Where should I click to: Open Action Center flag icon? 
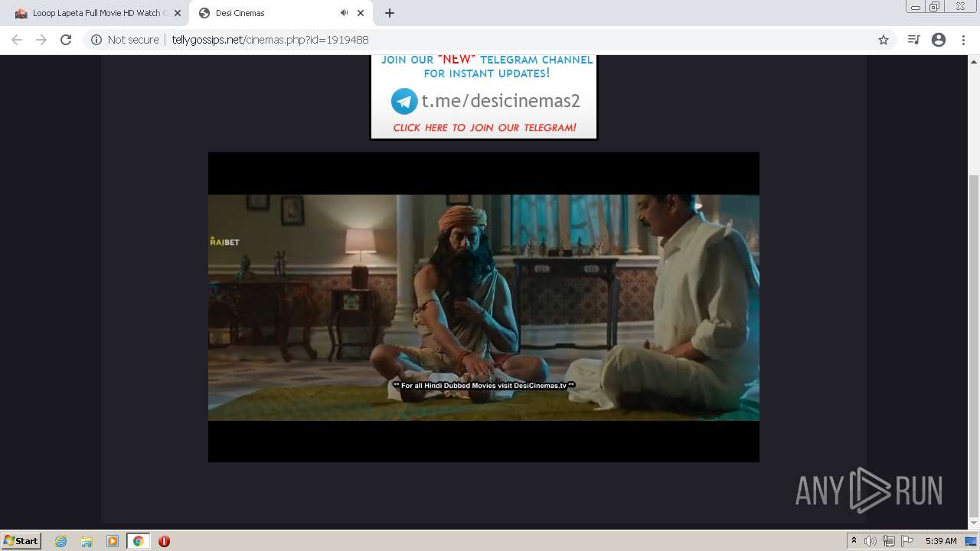[907, 541]
